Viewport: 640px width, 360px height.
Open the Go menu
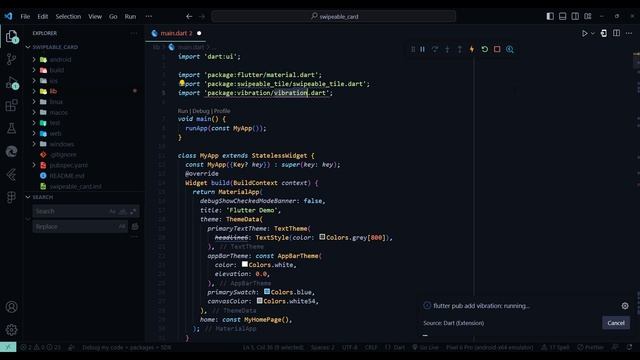pyautogui.click(x=113, y=16)
